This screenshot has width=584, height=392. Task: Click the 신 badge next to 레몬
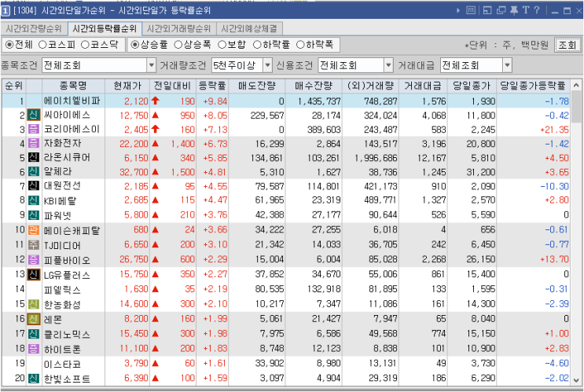tap(34, 319)
